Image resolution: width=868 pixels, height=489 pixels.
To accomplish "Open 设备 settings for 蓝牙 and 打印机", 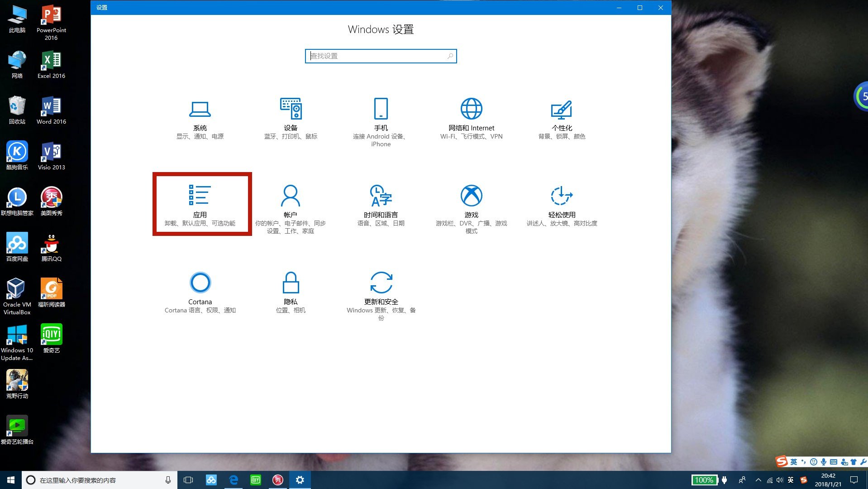I will 291,119.
